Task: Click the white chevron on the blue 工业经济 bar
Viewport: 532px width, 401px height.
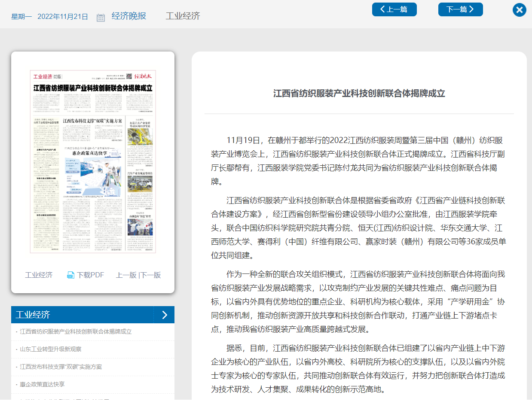Action: click(165, 315)
